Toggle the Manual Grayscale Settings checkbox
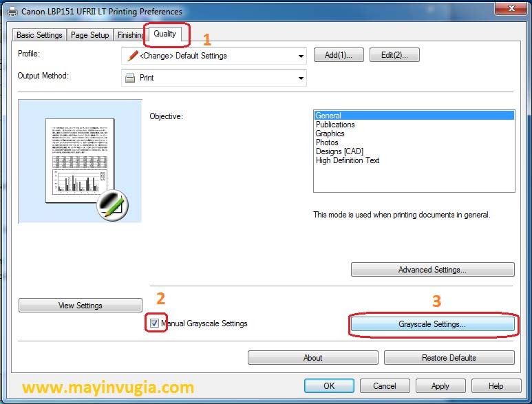This screenshot has width=532, height=404. tap(154, 323)
